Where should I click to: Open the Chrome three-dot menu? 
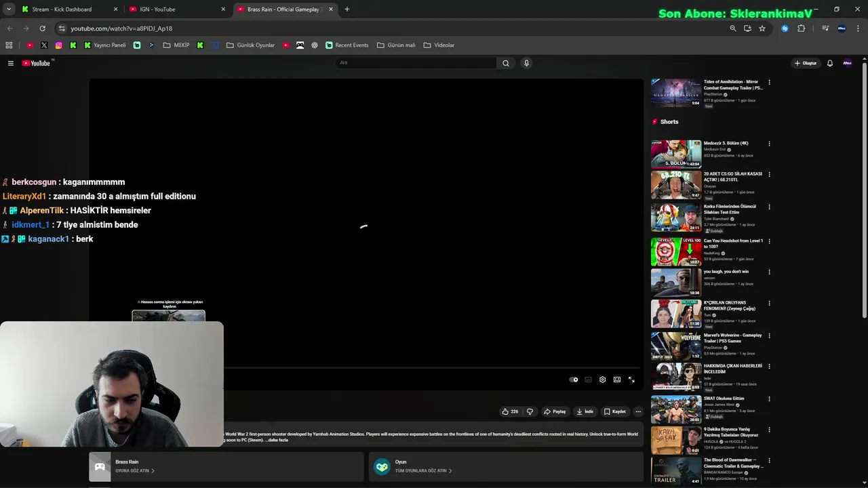pos(857,28)
